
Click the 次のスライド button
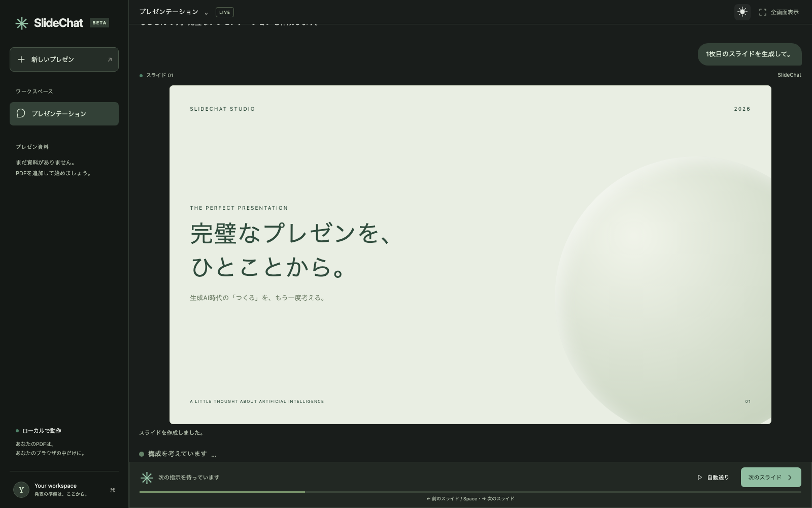point(771,478)
